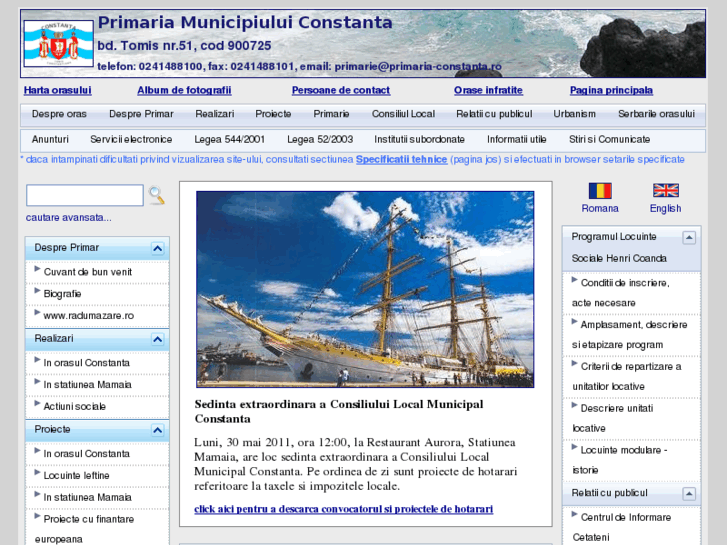
Task: Open In statiunea Mamaia under Realizari
Action: [x=87, y=385]
